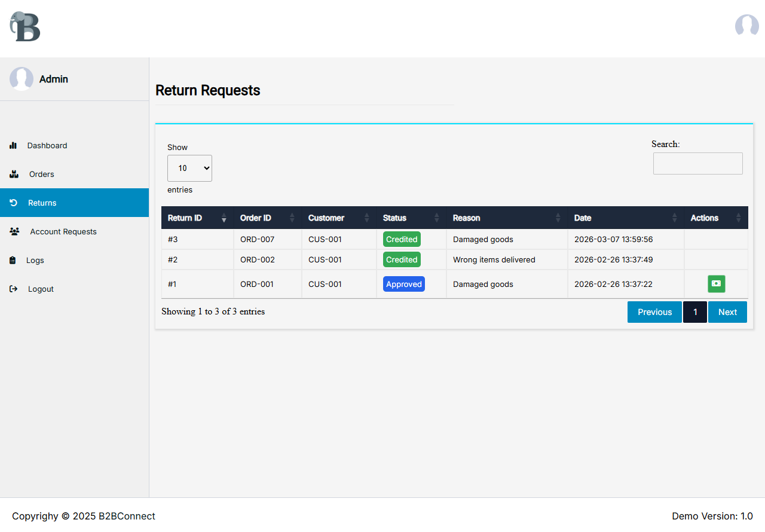Click the Admin sidebar avatar
This screenshot has width=765, height=532.
pyautogui.click(x=22, y=79)
